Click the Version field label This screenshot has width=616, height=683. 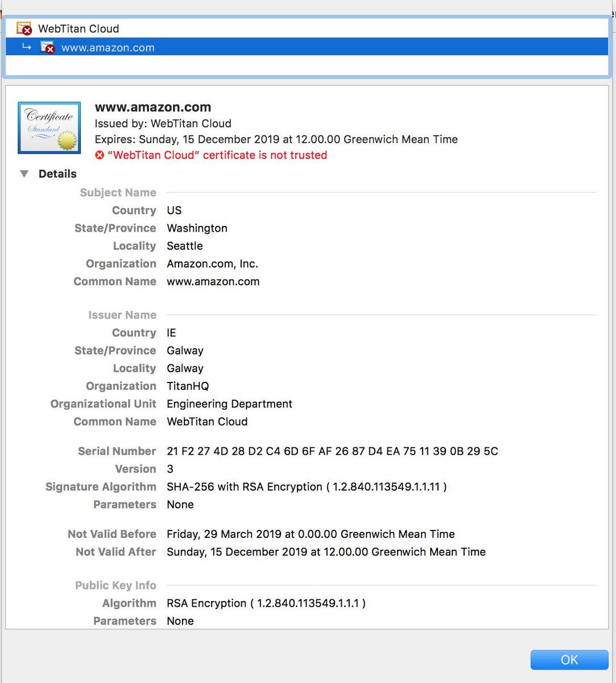pyautogui.click(x=135, y=469)
